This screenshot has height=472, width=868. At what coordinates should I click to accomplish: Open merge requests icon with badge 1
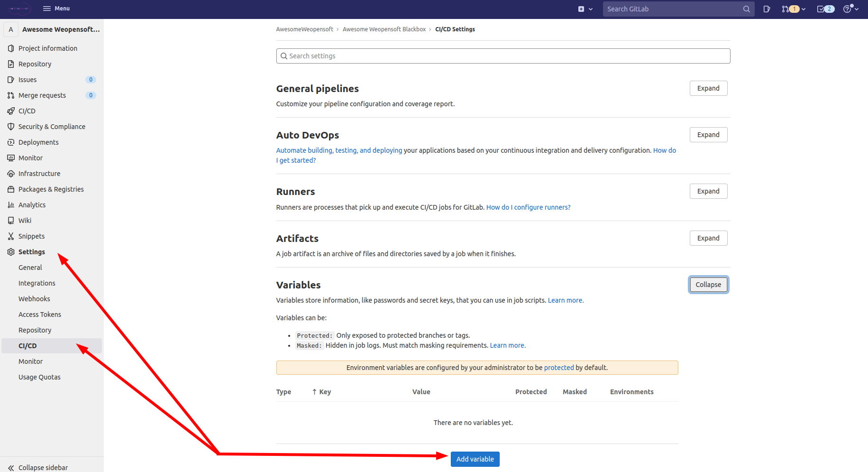point(790,9)
